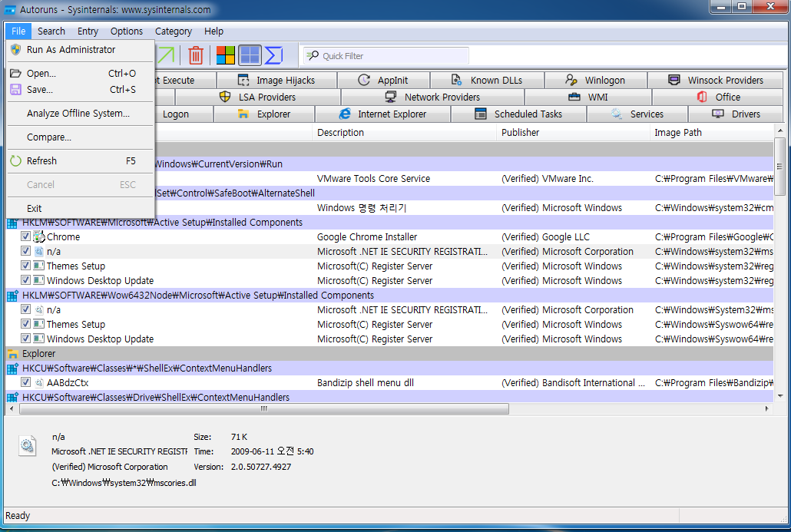Toggle Windows Desktop Update checkbox under HKLM SOFTWARE\Microsoft
Image resolution: width=791 pixels, height=532 pixels.
point(26,280)
